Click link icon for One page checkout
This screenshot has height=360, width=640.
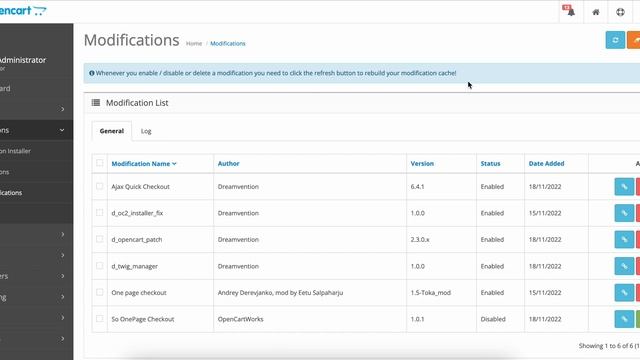[624, 293]
